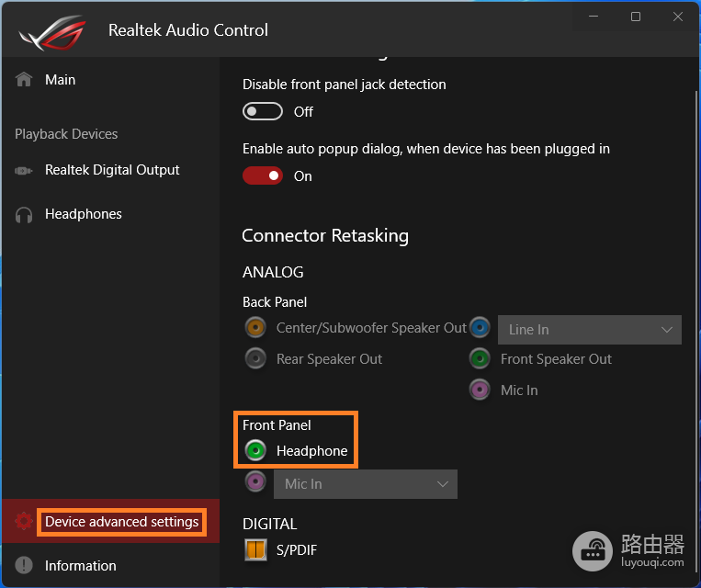701x588 pixels.
Task: Select the green front panel Headphone jack
Action: point(255,450)
